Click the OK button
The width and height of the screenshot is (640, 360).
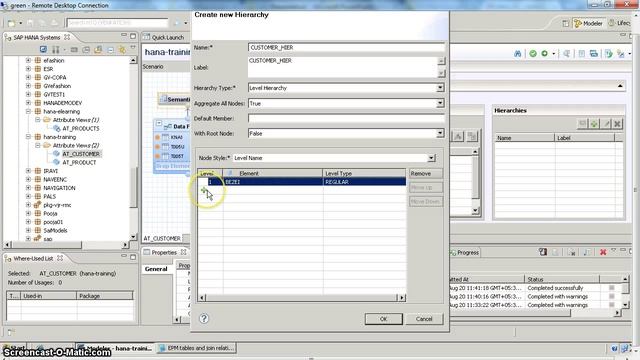[x=384, y=319]
